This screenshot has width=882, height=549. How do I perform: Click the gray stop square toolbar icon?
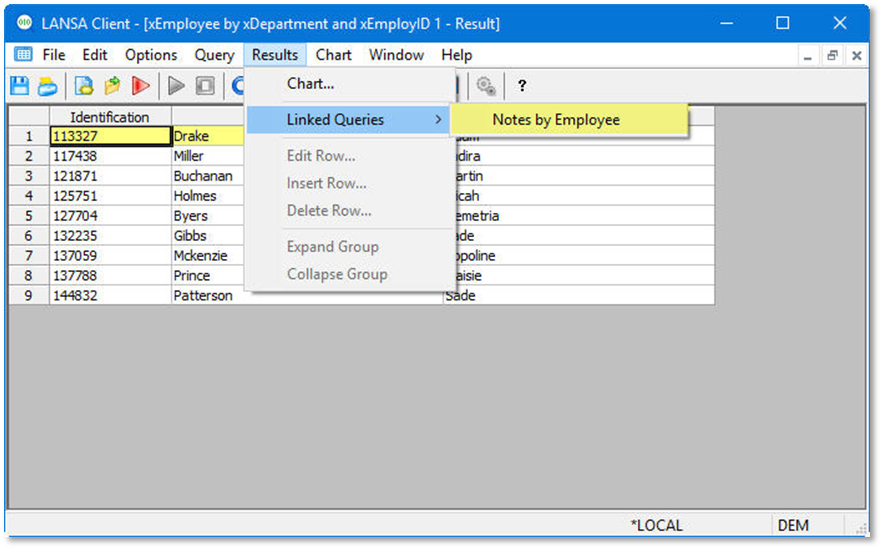pos(205,86)
